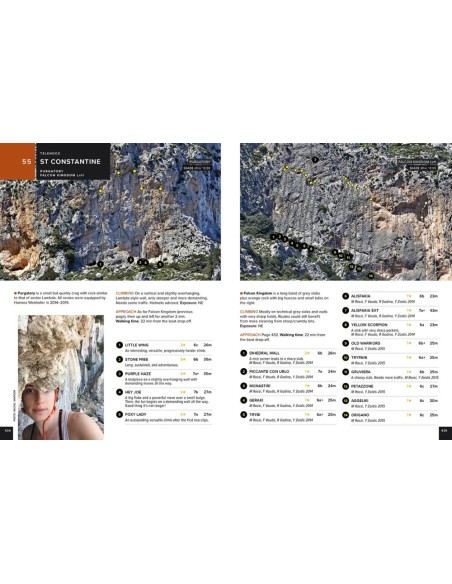Screen dimensions: 452x584
Task: Click the number 8 circle beside YELLOW SCORPION
Action: (x=346, y=325)
